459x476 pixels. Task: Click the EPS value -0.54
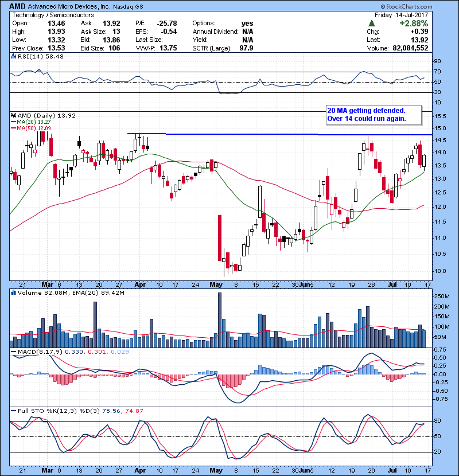click(x=169, y=32)
